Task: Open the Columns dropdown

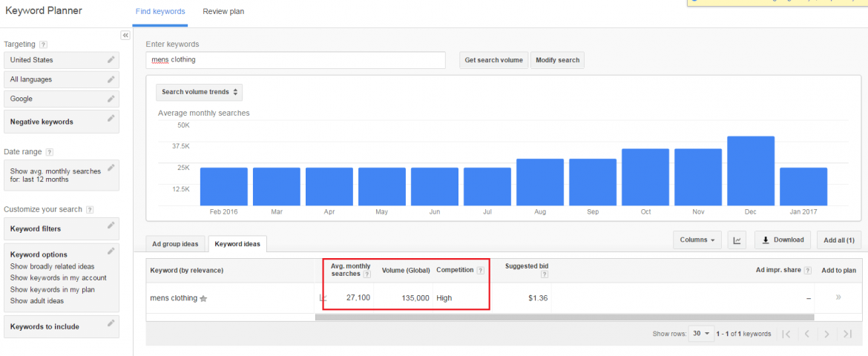Action: click(x=697, y=240)
